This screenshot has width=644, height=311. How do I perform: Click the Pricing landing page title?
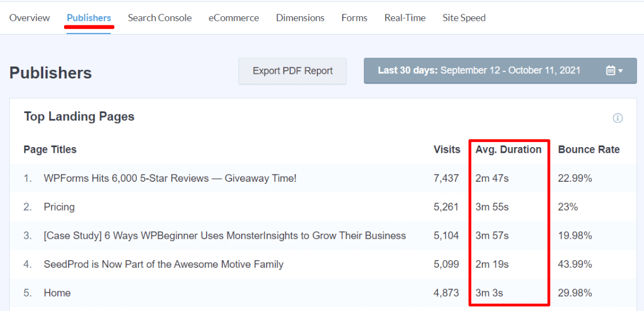[59, 207]
